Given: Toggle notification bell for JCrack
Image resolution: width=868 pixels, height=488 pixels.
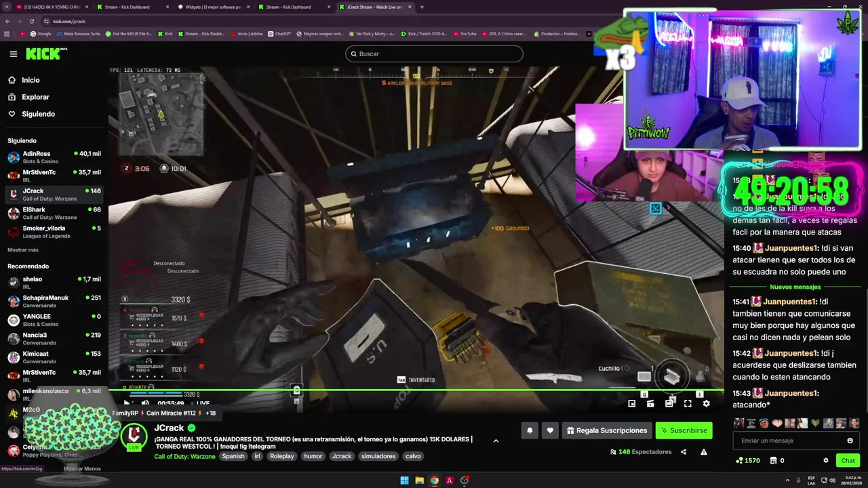Looking at the screenshot, I should tap(530, 430).
